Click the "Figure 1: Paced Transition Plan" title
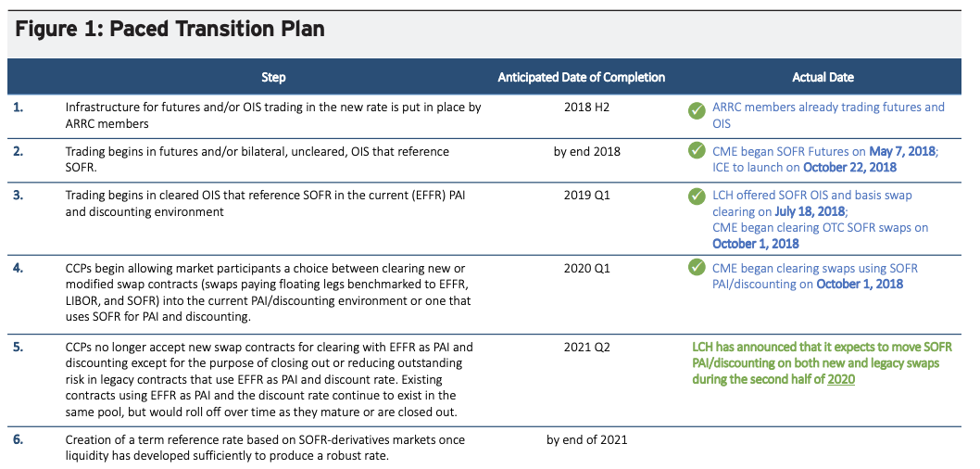 [170, 29]
